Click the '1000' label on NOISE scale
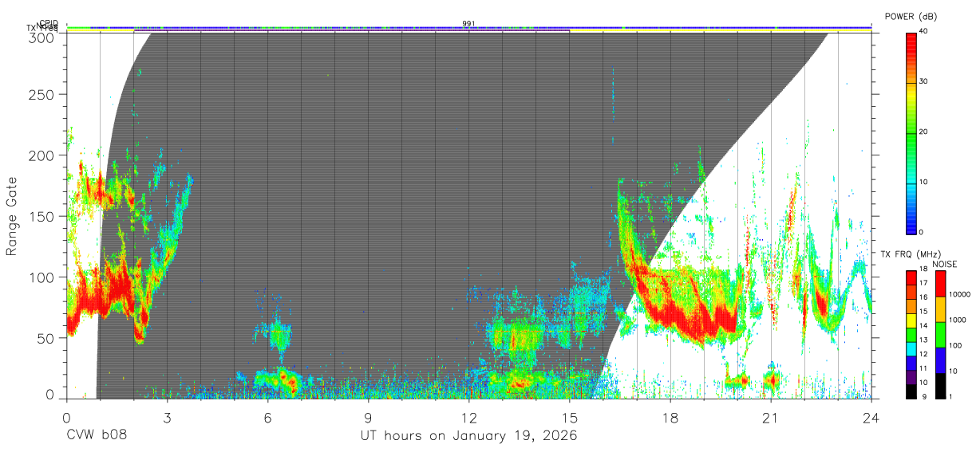 [958, 321]
